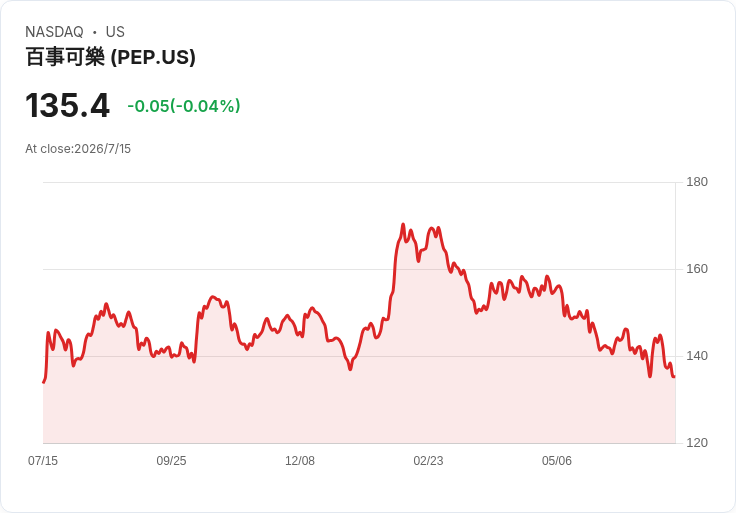The width and height of the screenshot is (736, 513).
Task: Click the leftmost start of the price line
Action: pyautogui.click(x=44, y=383)
